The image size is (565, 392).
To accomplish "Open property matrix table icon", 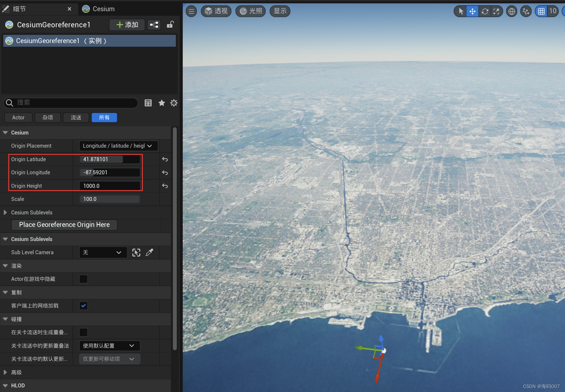I will 148,103.
